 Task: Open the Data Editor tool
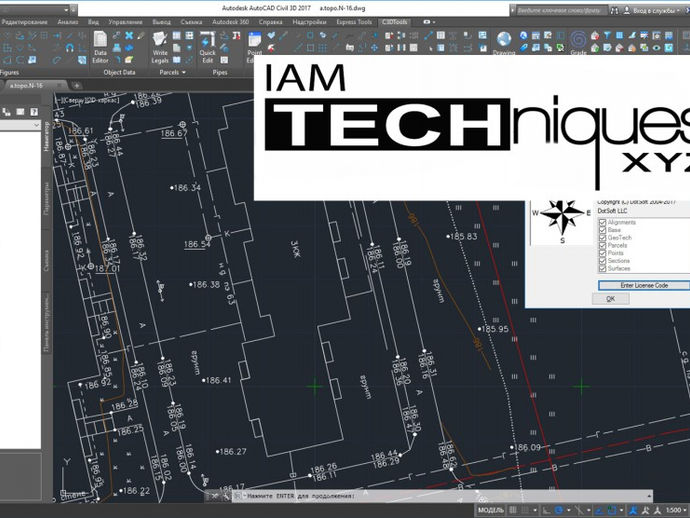pyautogui.click(x=100, y=47)
